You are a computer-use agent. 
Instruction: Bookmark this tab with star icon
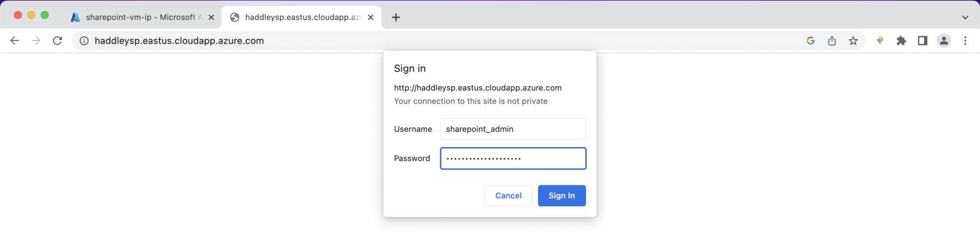[853, 41]
